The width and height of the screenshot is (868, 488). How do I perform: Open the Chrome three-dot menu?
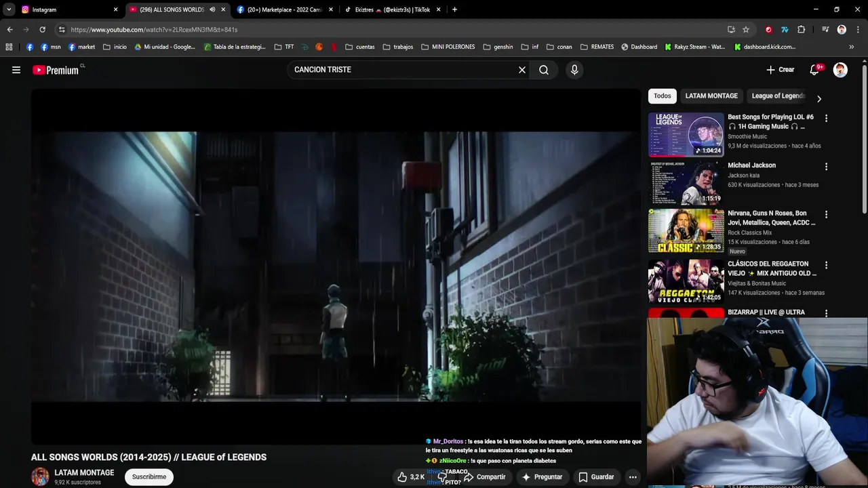click(x=858, y=30)
